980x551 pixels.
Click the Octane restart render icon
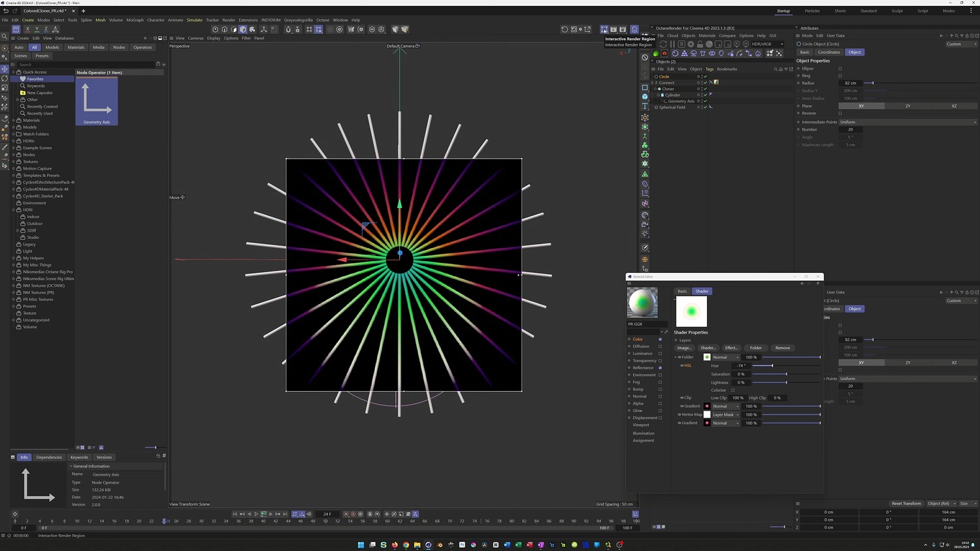point(663,44)
